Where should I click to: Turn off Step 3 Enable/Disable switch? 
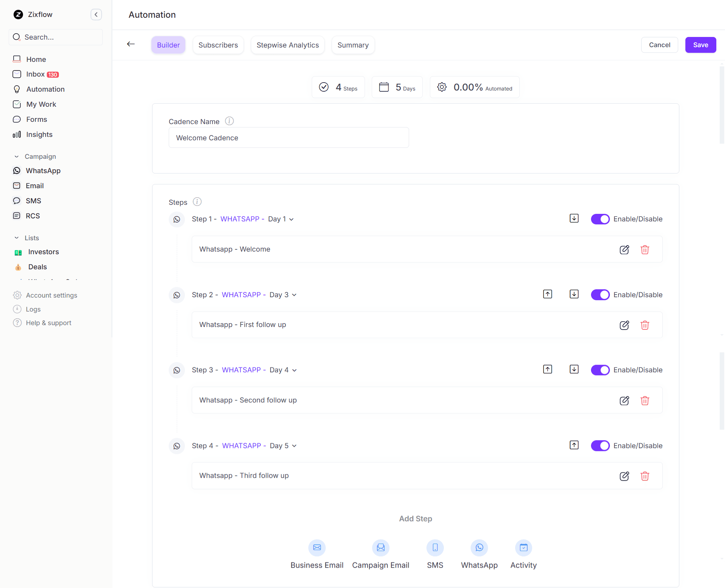click(600, 370)
